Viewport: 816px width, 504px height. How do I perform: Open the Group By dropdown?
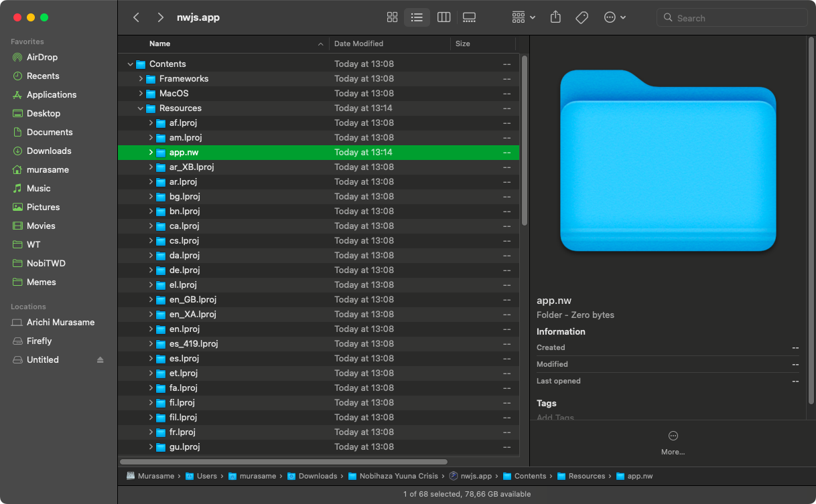(523, 17)
